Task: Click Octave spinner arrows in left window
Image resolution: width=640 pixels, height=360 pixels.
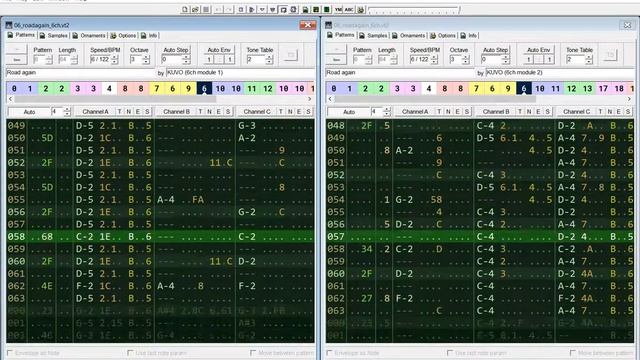Action: [146, 60]
